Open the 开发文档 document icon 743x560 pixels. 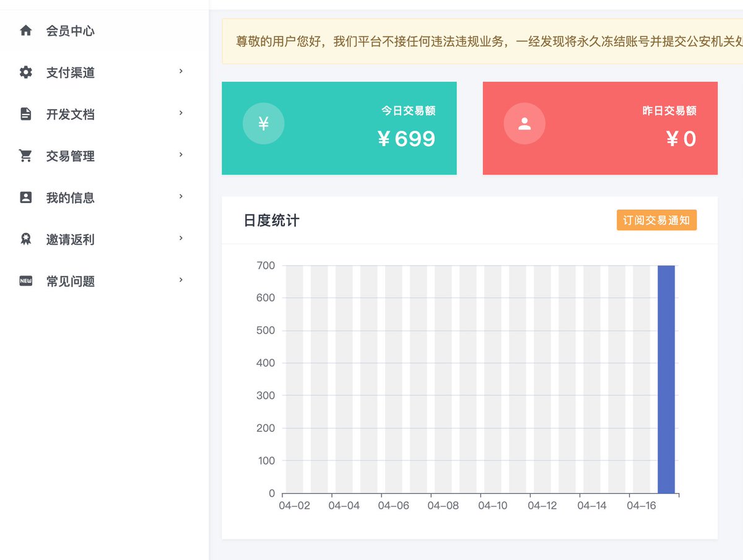[x=25, y=113]
